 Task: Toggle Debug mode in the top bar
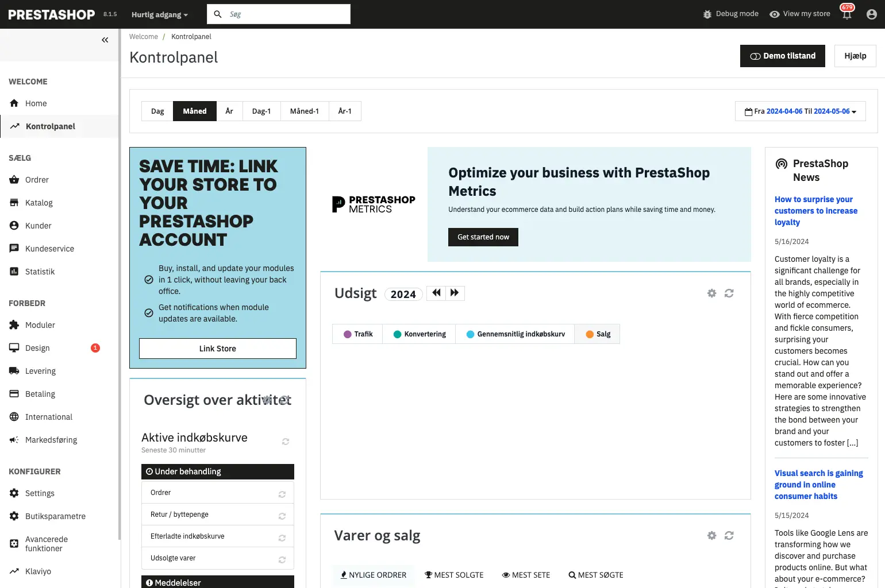(730, 13)
